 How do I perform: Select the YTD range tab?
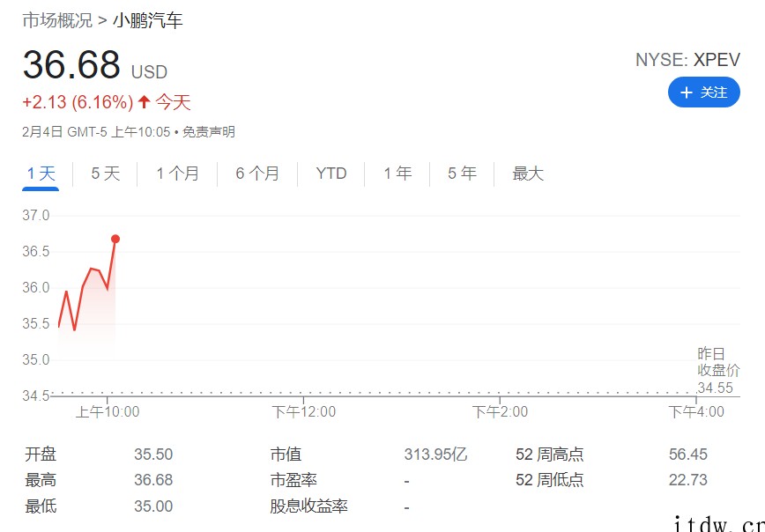click(331, 174)
